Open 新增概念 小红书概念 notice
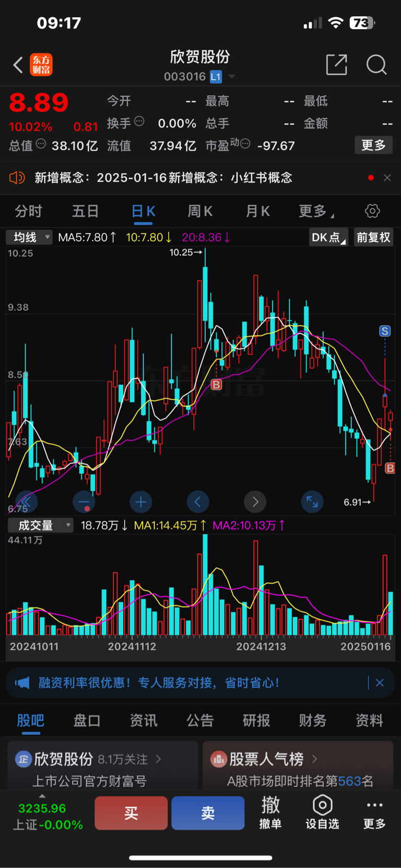401x868 pixels. [163, 178]
